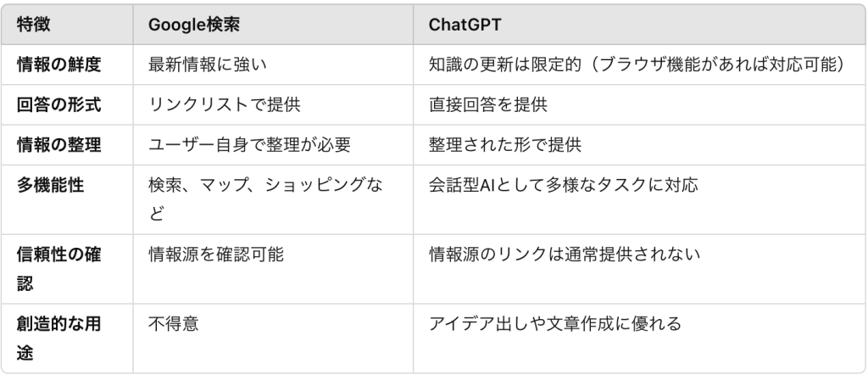Click the リンクリストで提供 cell
Screen dimensions: 868x375
(224, 104)
